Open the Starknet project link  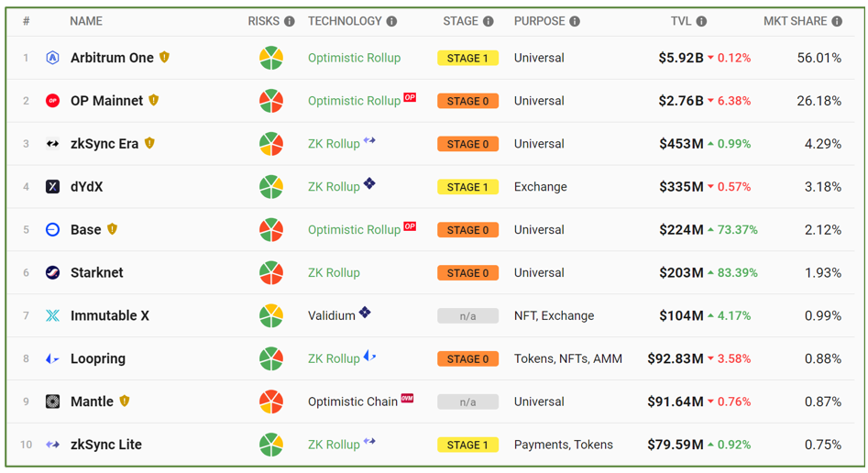97,272
